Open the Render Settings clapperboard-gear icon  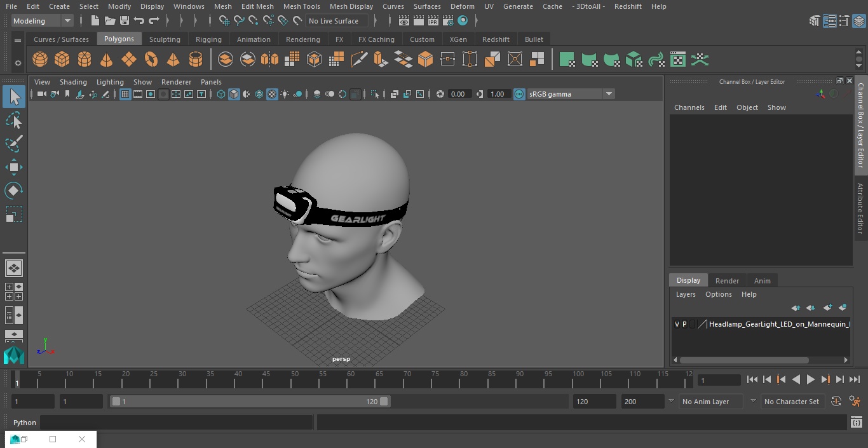click(x=448, y=21)
